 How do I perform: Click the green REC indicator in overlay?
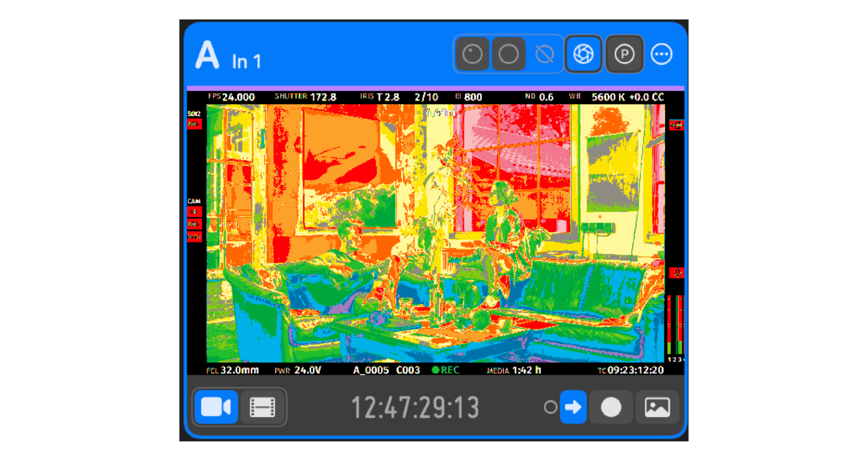click(445, 370)
